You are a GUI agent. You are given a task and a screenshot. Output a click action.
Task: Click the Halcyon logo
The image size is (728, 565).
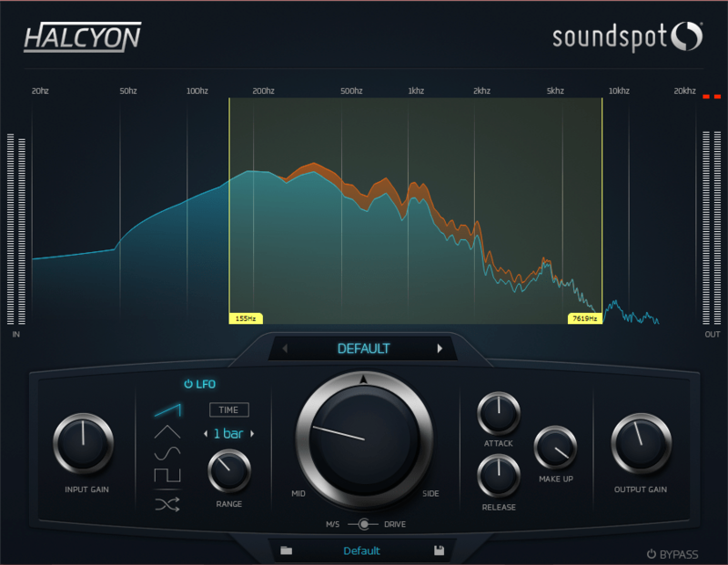[82, 37]
